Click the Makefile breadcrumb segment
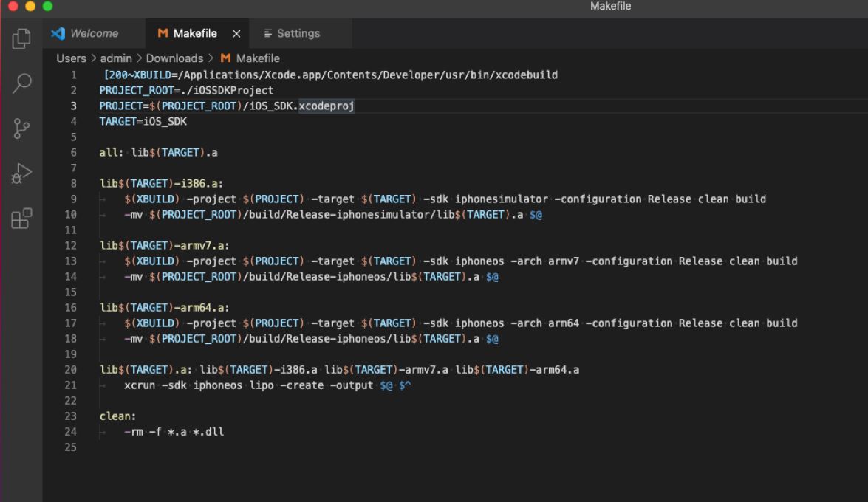The image size is (868, 502). (x=257, y=58)
